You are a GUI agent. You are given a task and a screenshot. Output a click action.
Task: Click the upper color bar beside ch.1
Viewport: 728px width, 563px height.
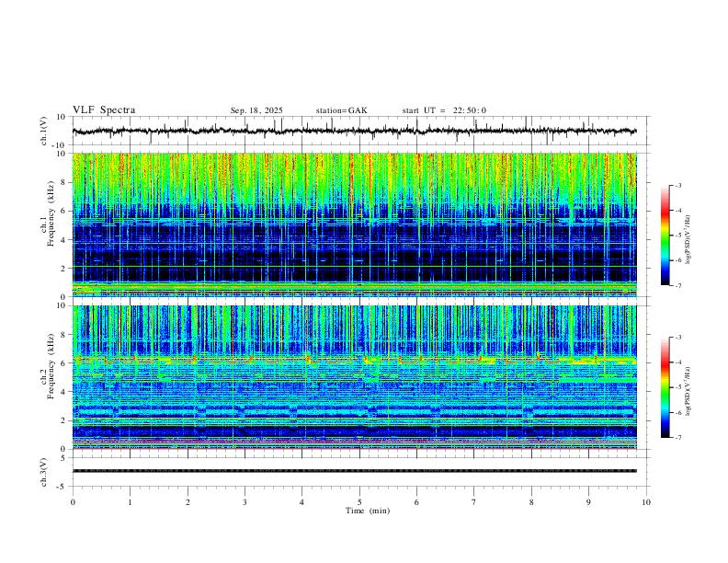pos(665,236)
